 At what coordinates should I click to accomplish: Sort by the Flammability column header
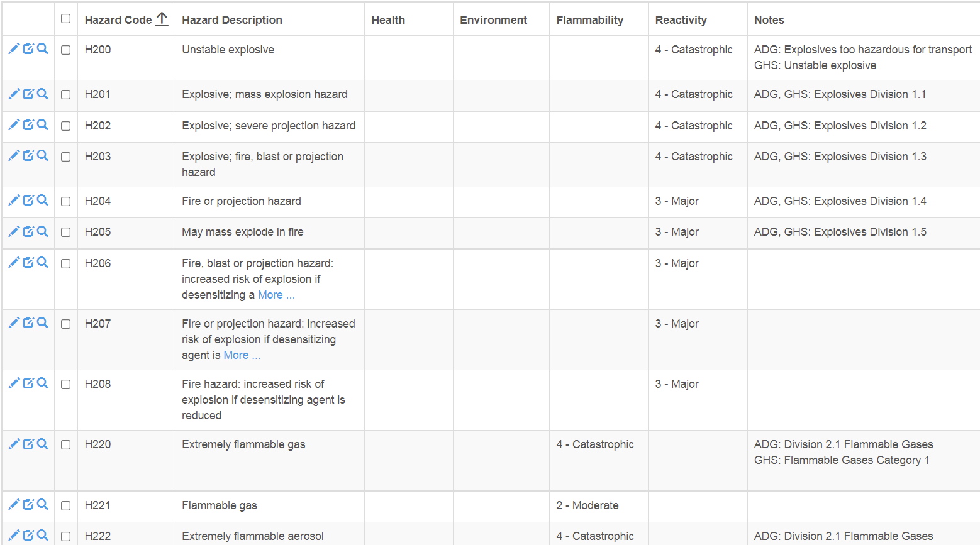[589, 20]
